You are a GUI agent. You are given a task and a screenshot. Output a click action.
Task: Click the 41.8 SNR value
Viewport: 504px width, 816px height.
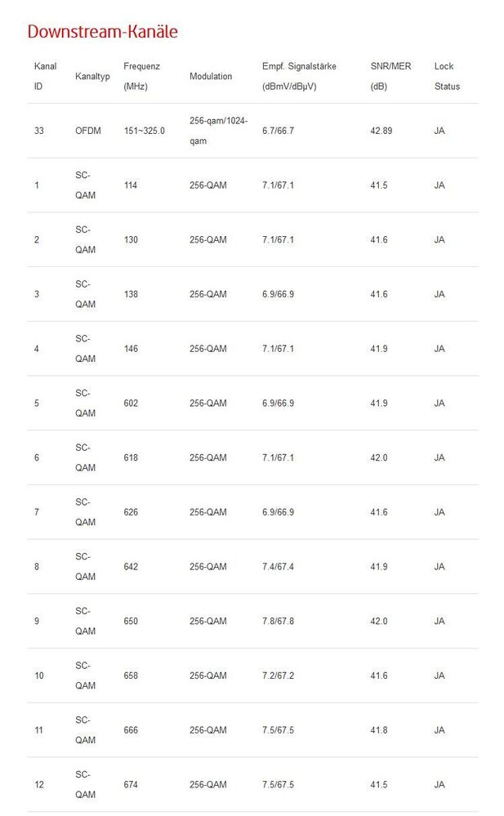tap(378, 730)
